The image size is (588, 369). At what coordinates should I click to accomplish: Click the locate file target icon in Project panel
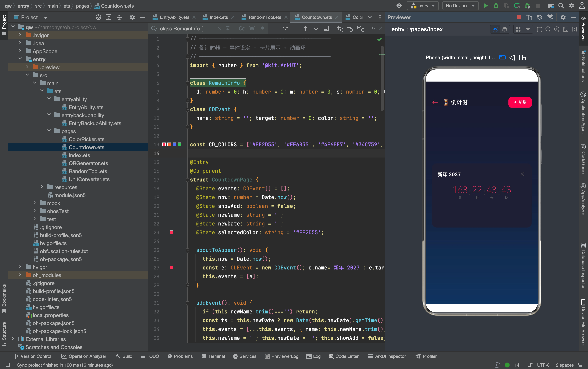point(98,17)
